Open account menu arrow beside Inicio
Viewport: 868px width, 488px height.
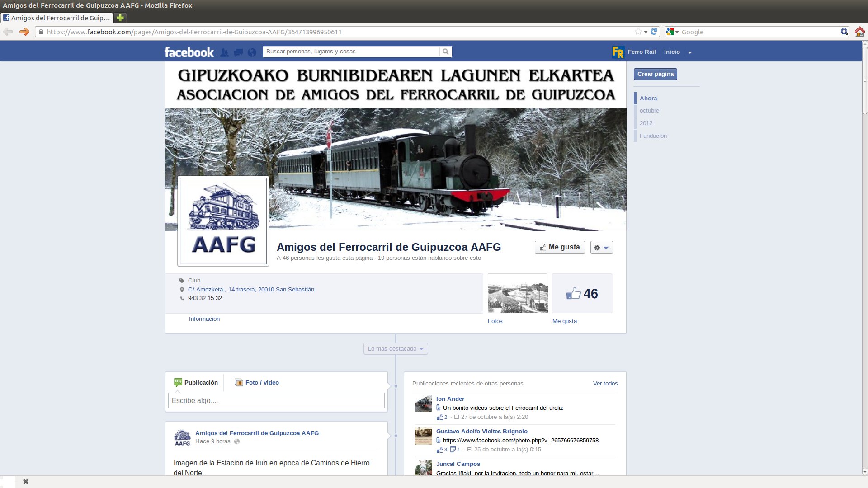pos(690,52)
